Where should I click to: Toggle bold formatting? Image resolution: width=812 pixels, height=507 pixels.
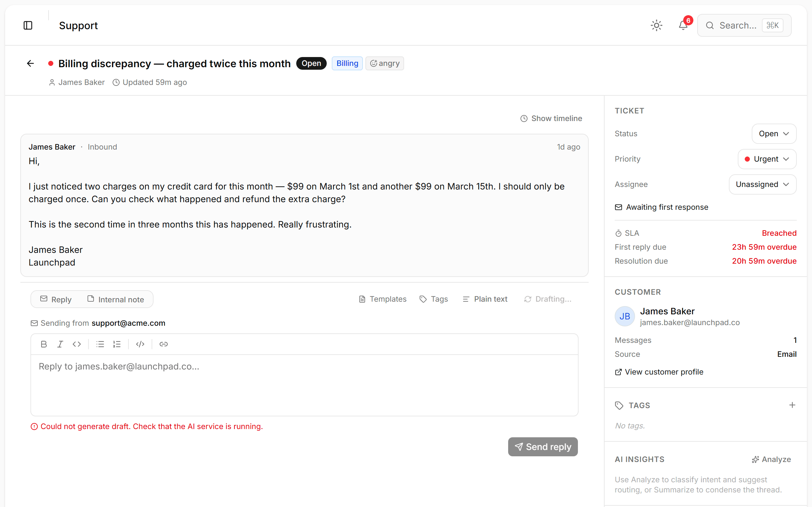(x=44, y=344)
